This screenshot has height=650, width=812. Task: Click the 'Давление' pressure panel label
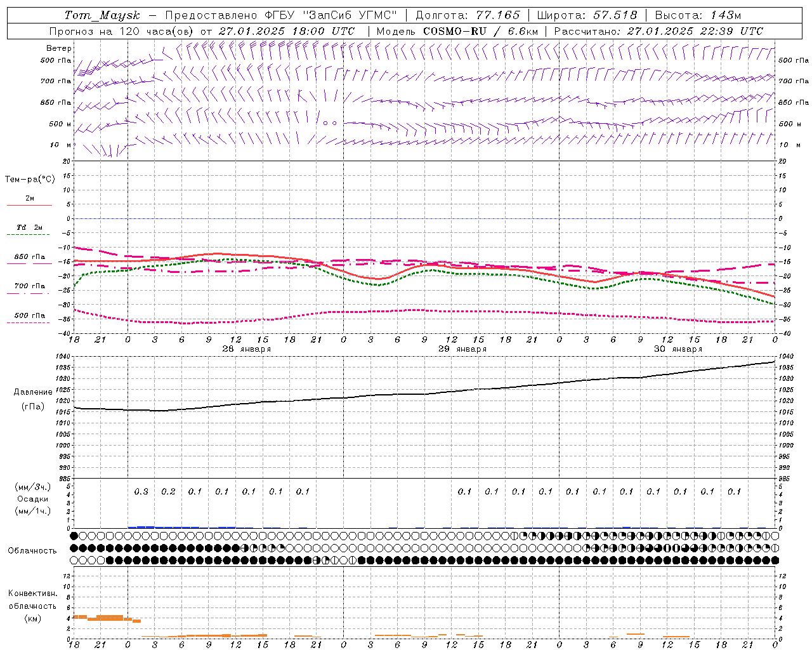tap(33, 392)
